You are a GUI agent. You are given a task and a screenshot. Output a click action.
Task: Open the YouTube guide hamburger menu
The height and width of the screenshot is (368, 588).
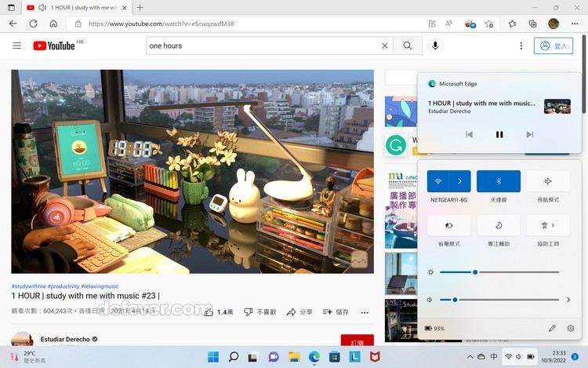[16, 46]
